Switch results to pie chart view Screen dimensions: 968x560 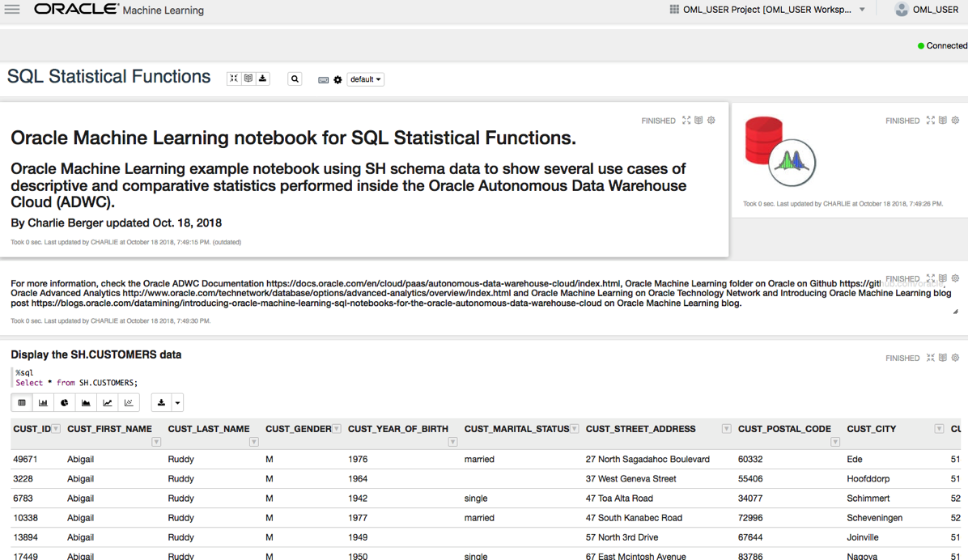point(64,402)
